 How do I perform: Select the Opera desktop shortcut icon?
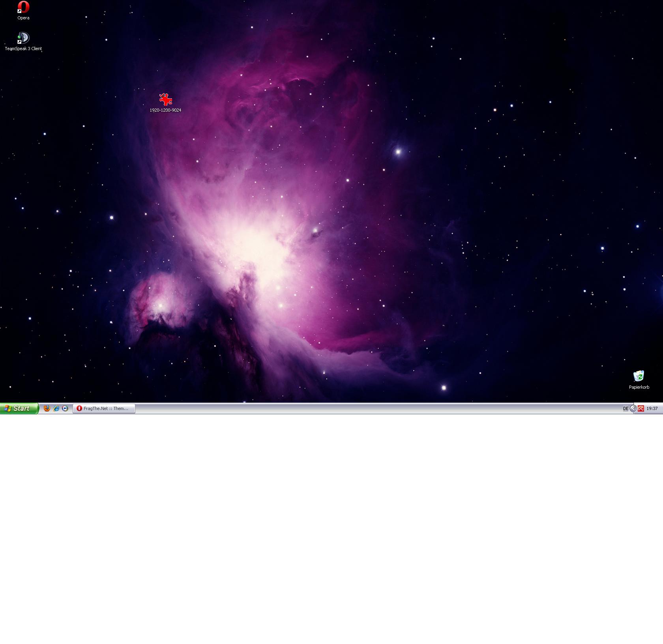23,7
